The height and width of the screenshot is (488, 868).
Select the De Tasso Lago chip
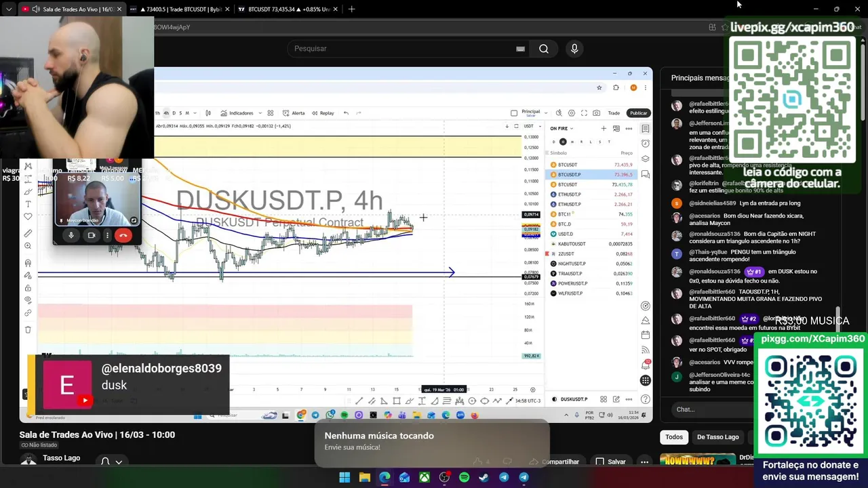click(x=717, y=437)
